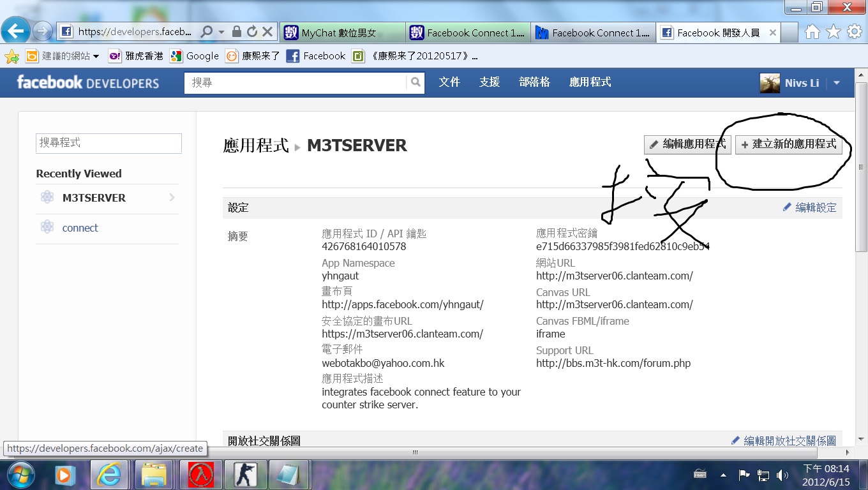Go forward with the browser Forward arrow
Viewport: 868px width, 490px height.
pyautogui.click(x=42, y=31)
